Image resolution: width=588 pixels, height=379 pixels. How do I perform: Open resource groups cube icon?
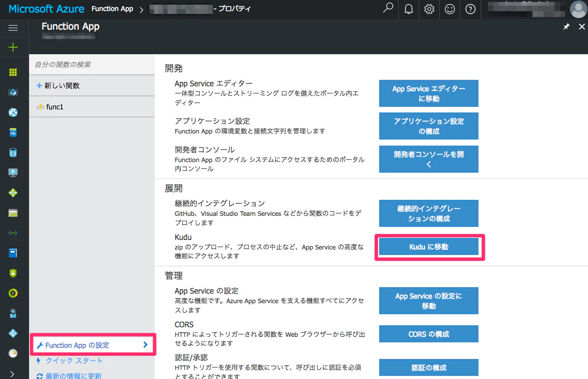[x=13, y=92]
